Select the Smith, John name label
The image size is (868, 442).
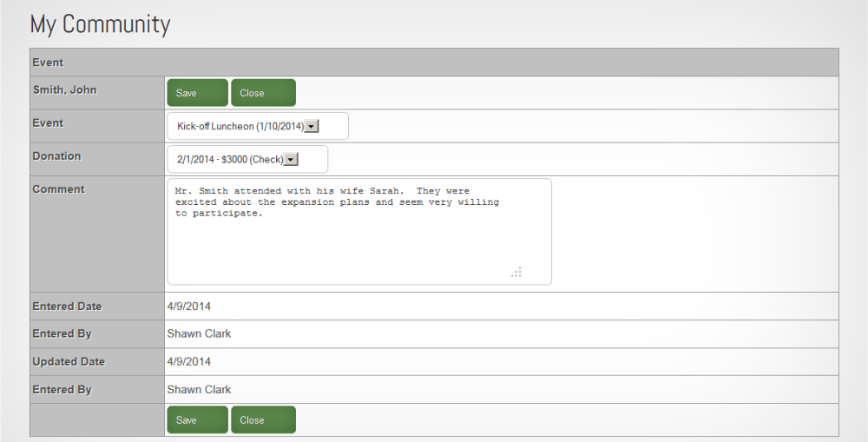tap(64, 90)
